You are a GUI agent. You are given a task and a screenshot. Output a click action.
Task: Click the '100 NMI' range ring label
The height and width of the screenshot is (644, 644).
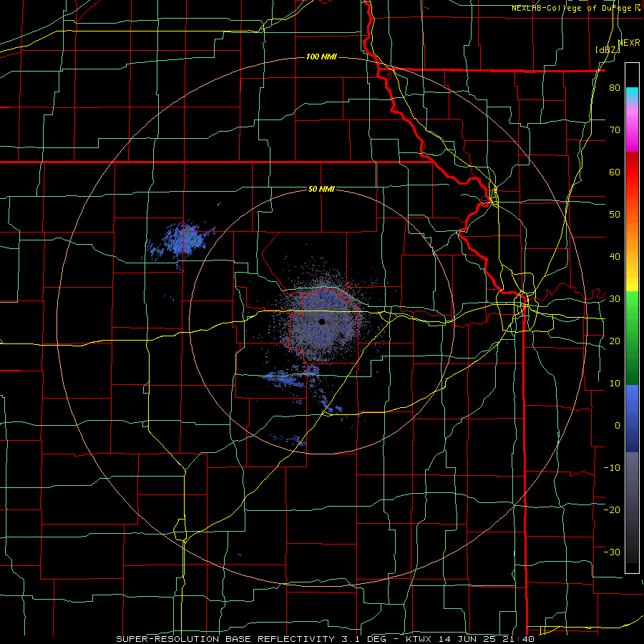(321, 57)
